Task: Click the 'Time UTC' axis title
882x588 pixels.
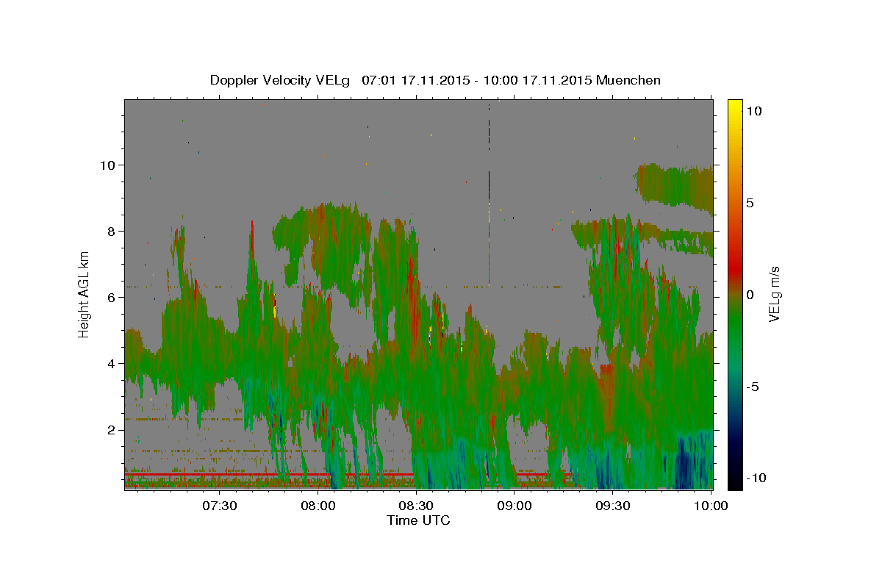Action: click(x=418, y=520)
